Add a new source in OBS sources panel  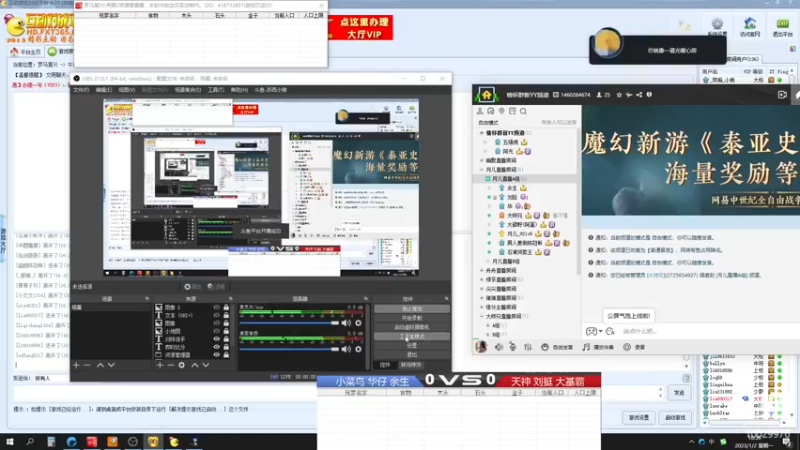[x=160, y=365]
